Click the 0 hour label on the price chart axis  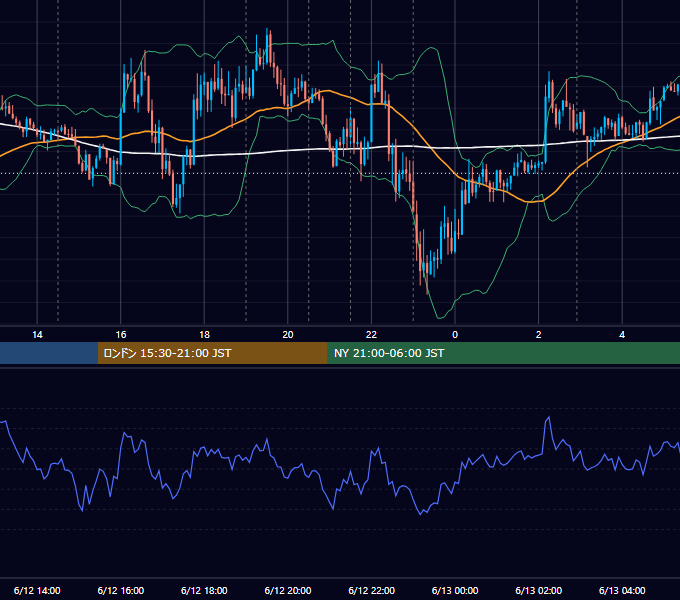click(x=455, y=335)
